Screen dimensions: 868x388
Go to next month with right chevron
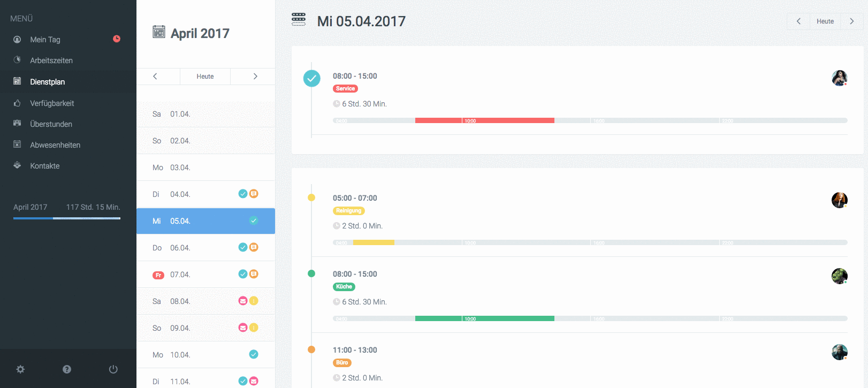[x=255, y=77]
